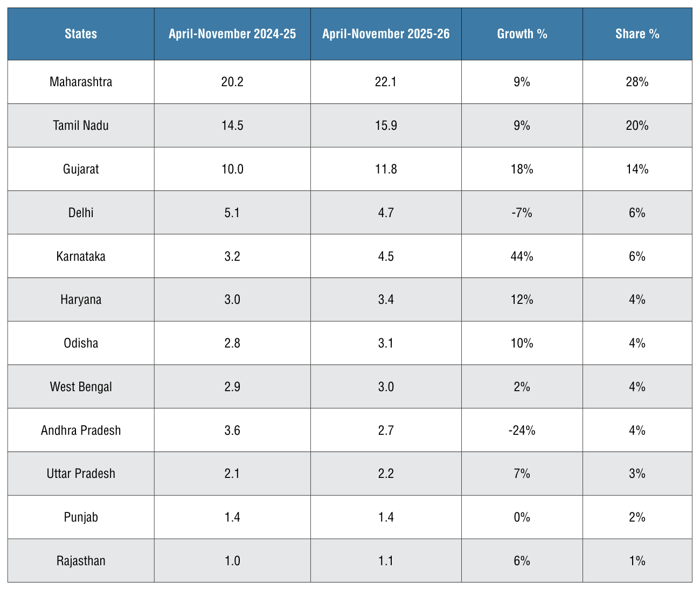Image resolution: width=700 pixels, height=590 pixels.
Task: Click the Haryana state cell
Action: click(81, 300)
